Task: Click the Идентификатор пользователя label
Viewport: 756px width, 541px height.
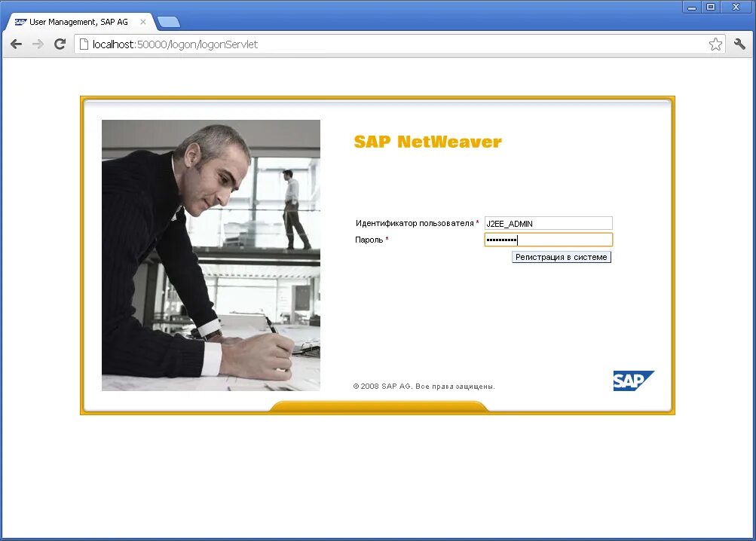Action: 415,223
